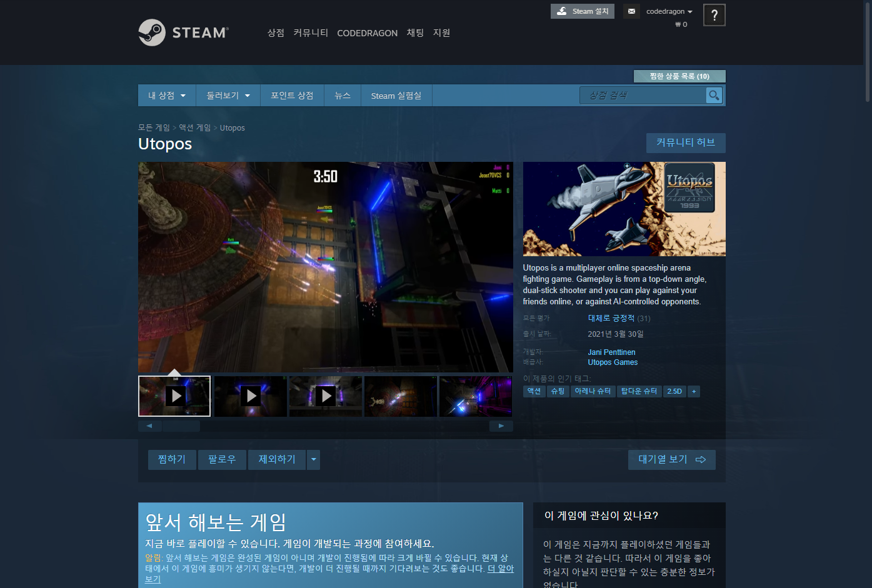872x588 pixels.
Task: Play the first trailer thumbnail
Action: point(174,396)
